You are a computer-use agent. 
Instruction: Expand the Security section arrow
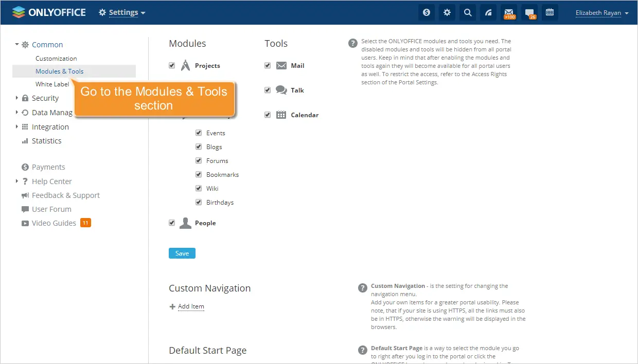tap(17, 98)
